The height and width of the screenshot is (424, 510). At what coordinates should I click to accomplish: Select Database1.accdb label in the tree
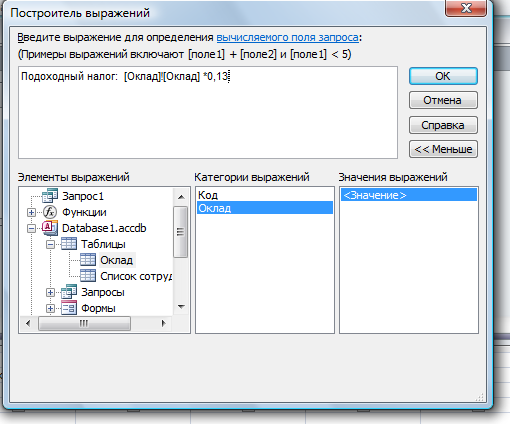tap(104, 228)
